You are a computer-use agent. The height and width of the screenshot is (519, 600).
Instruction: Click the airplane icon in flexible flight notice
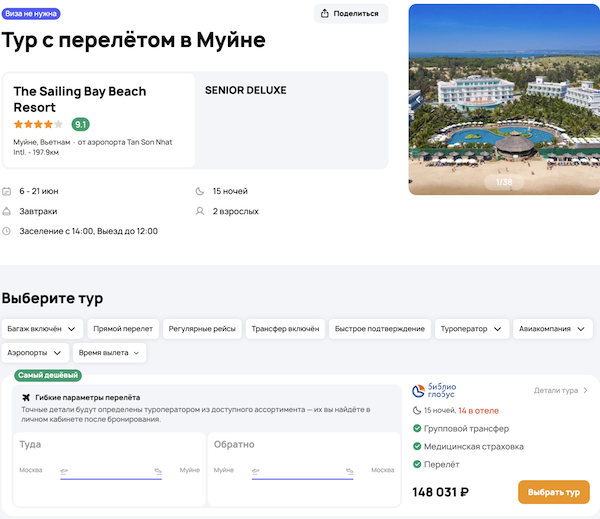(26, 398)
